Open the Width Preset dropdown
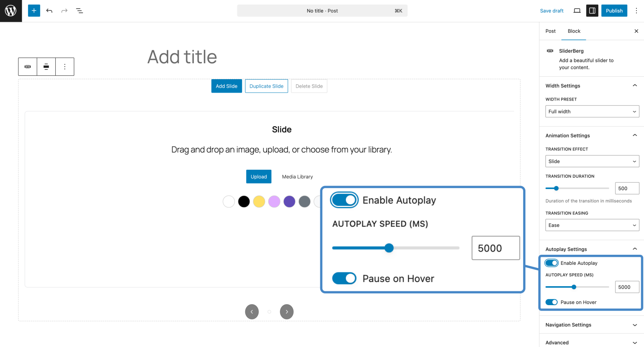The width and height of the screenshot is (644, 347). (x=592, y=111)
